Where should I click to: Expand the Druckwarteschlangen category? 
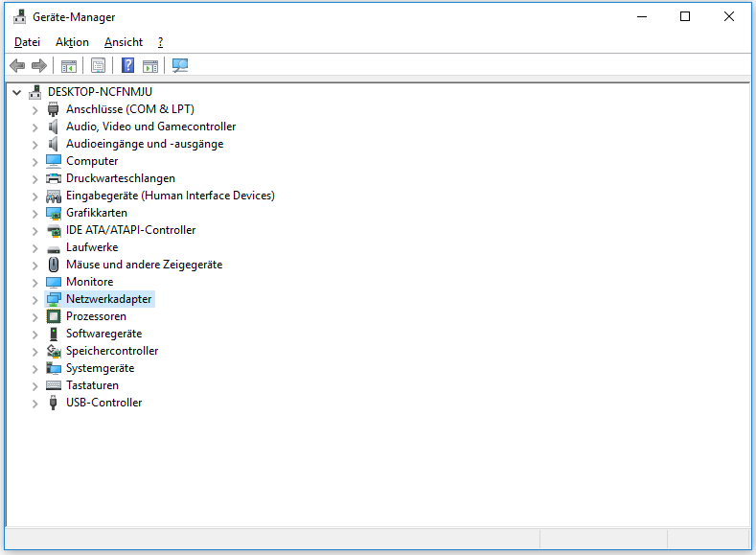pyautogui.click(x=34, y=179)
